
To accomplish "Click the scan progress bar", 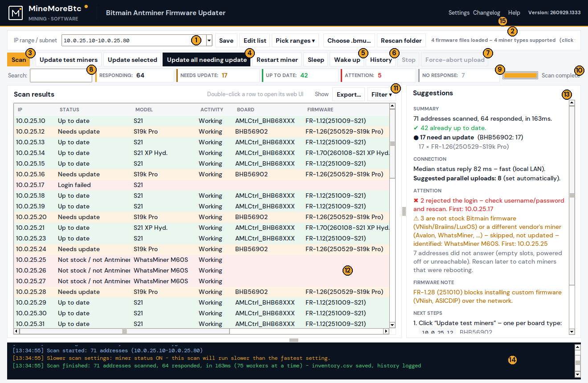I will point(520,75).
